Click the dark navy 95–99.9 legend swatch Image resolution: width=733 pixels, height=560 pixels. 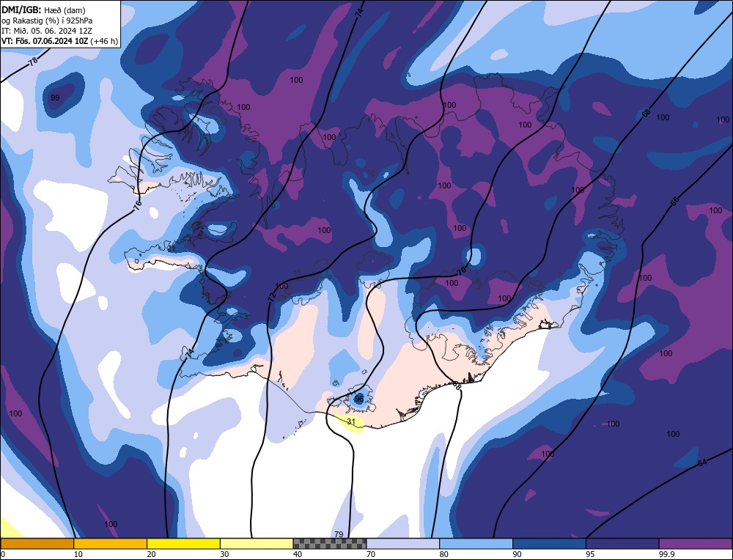tap(622, 543)
